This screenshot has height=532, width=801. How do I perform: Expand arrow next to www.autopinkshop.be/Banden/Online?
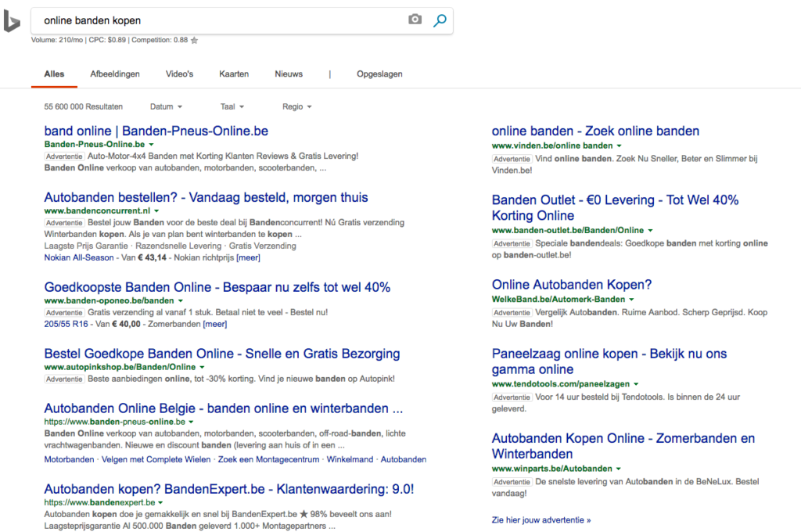click(202, 368)
